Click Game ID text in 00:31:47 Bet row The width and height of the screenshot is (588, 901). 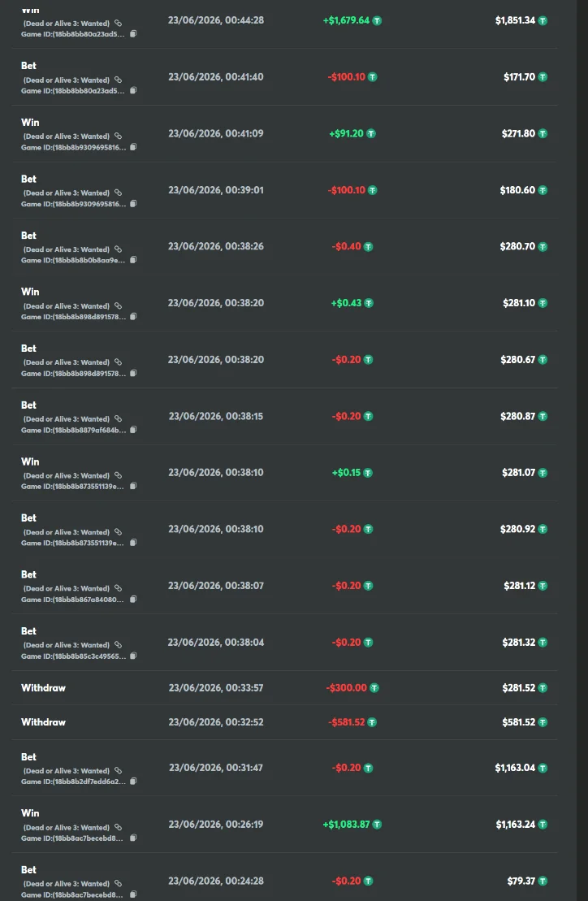point(73,782)
